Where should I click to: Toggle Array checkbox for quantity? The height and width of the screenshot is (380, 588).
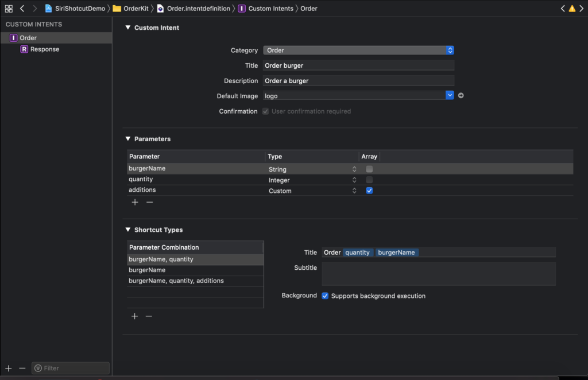tap(369, 180)
